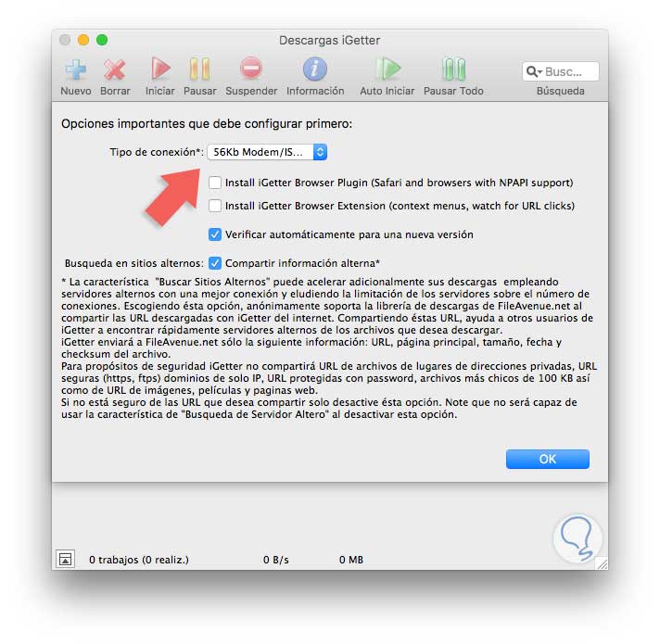
Task: Check Install iGetter Browser Extension option
Action: coord(215,206)
